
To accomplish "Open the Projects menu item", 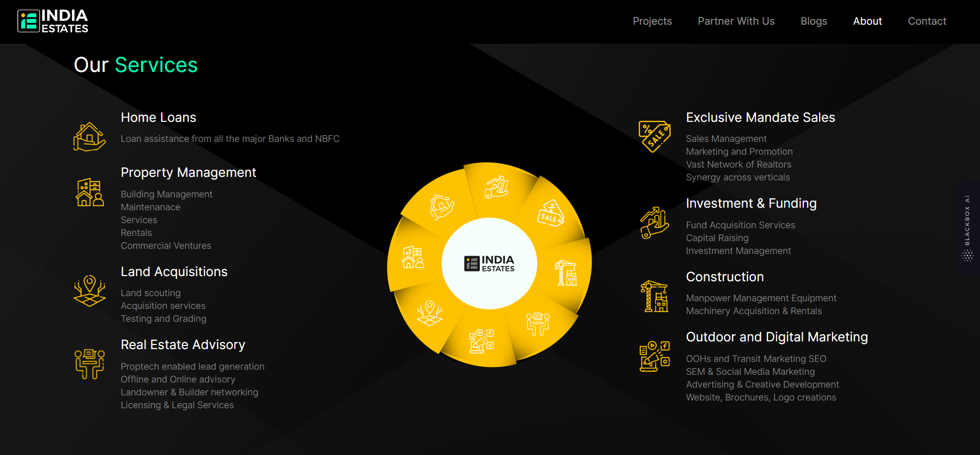I will point(652,21).
